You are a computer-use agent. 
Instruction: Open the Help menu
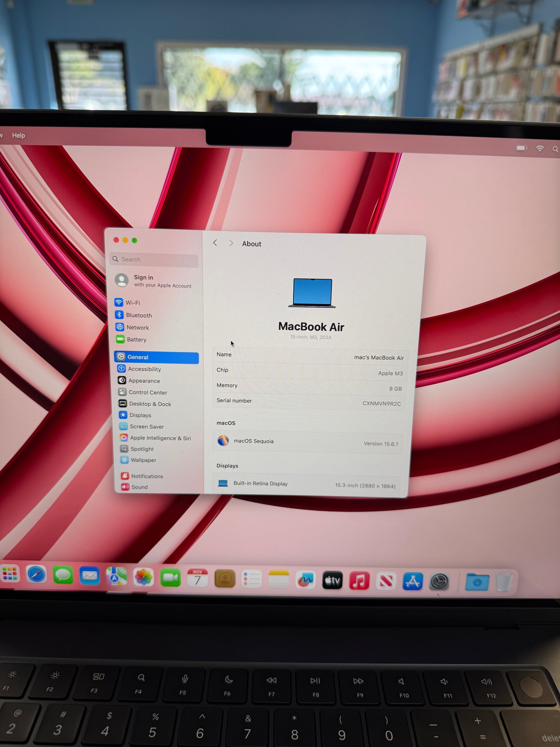pyautogui.click(x=19, y=135)
